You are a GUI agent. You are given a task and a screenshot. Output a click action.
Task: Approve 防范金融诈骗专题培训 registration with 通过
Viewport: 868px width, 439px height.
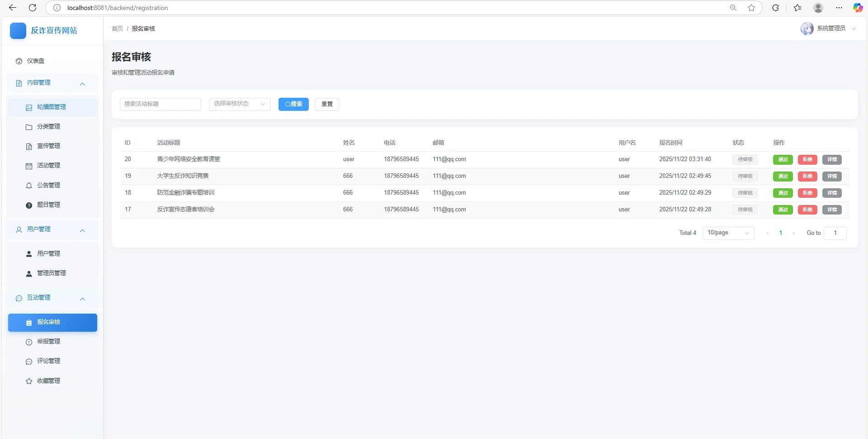(x=783, y=193)
